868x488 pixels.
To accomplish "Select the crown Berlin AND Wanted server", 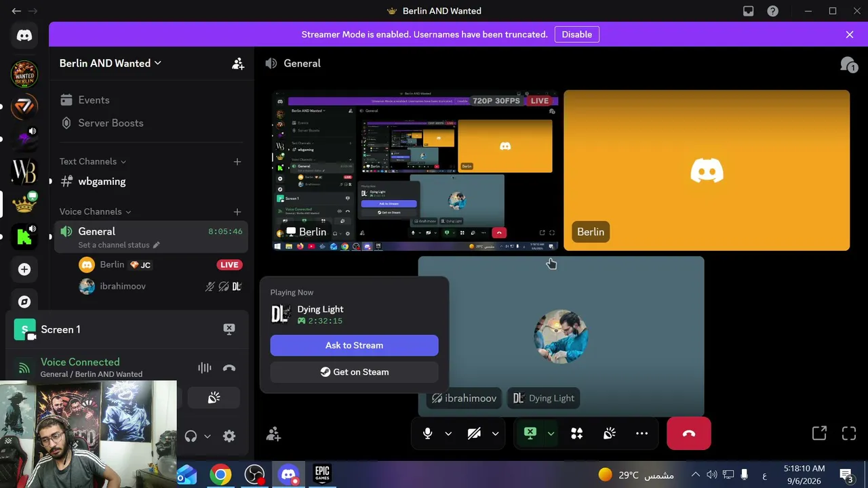I will (24, 204).
